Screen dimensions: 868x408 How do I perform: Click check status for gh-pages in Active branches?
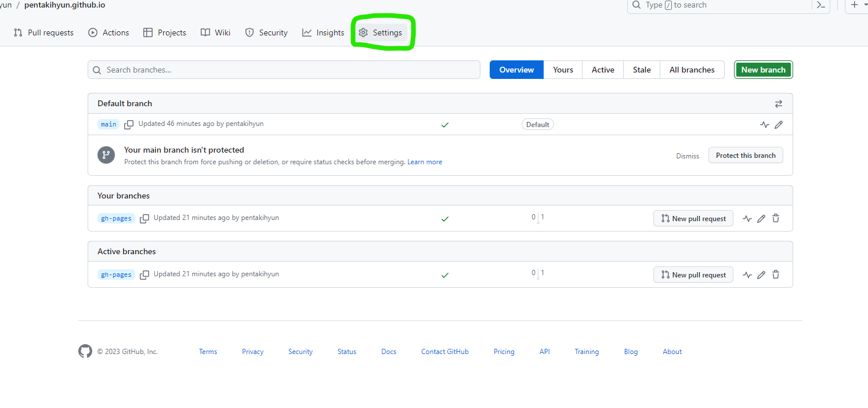[445, 275]
